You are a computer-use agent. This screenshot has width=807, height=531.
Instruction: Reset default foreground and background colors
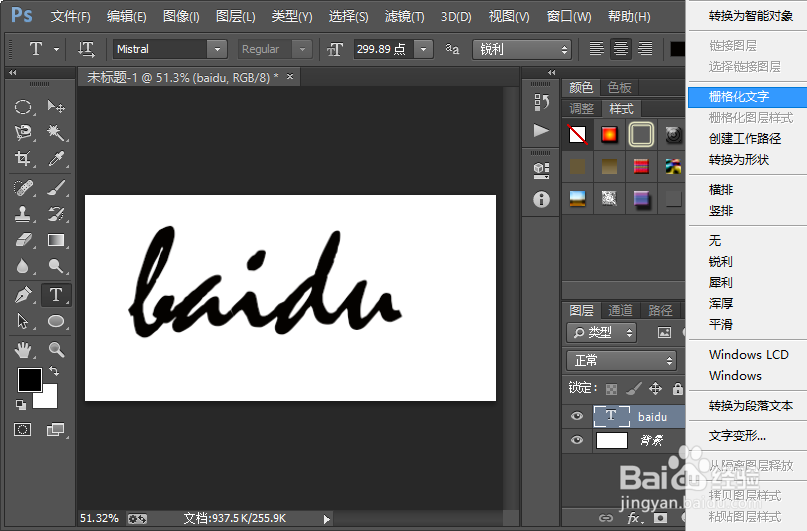21,405
